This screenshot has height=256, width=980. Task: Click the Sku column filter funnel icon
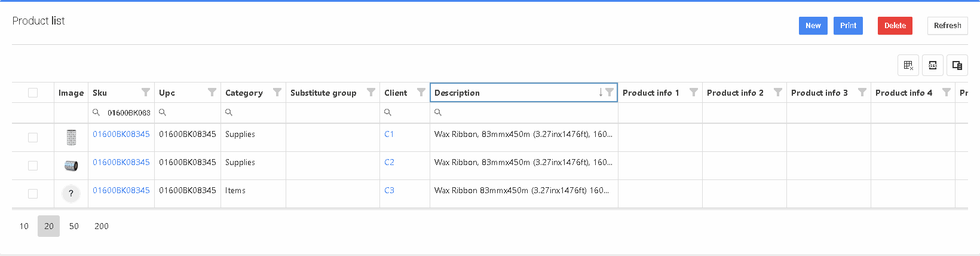pyautogui.click(x=146, y=92)
